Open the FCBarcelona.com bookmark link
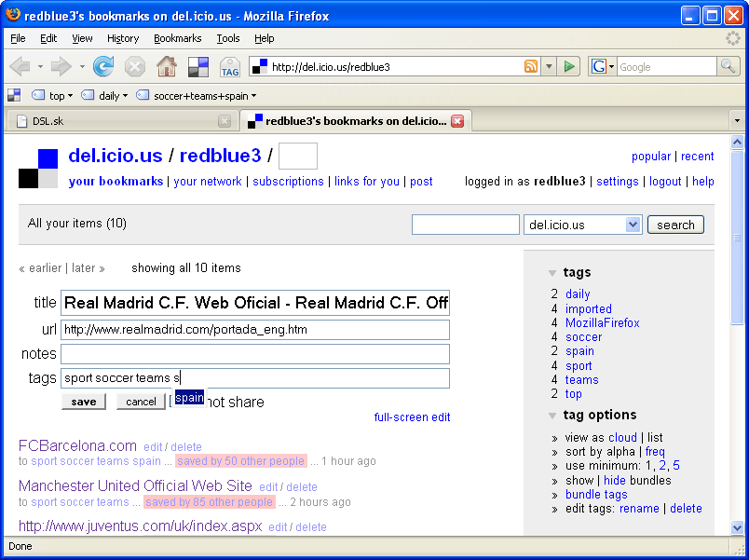The height and width of the screenshot is (560, 749). tap(77, 445)
